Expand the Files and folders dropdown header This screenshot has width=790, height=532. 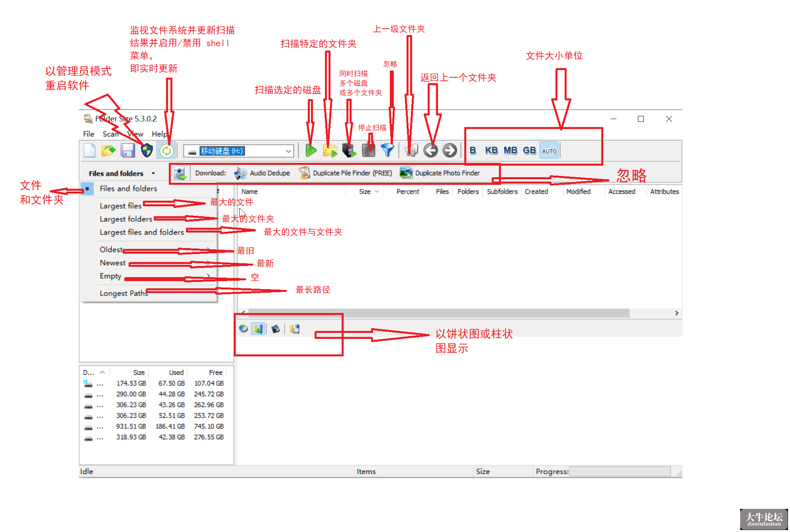(x=121, y=173)
